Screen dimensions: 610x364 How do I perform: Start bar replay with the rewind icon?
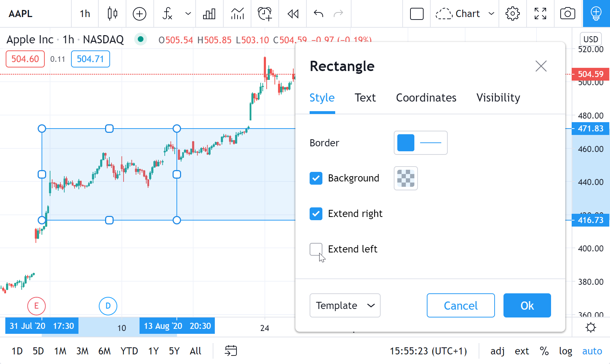click(x=293, y=14)
